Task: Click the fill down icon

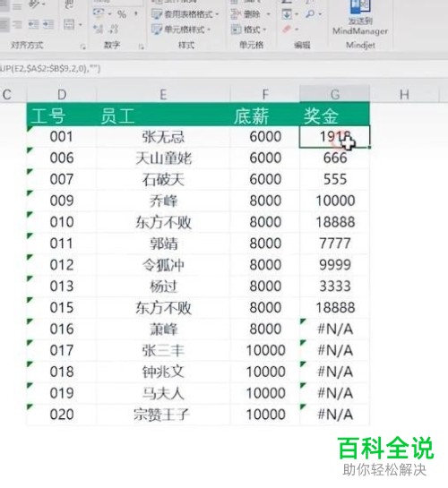Action: click(287, 14)
